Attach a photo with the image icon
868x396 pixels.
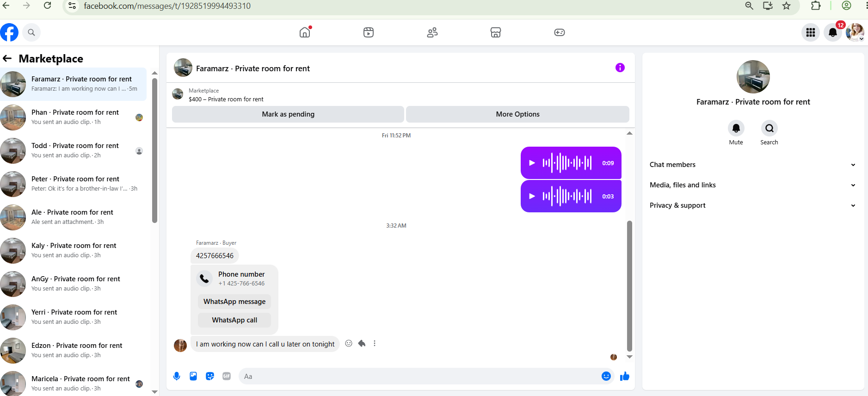coord(193,376)
